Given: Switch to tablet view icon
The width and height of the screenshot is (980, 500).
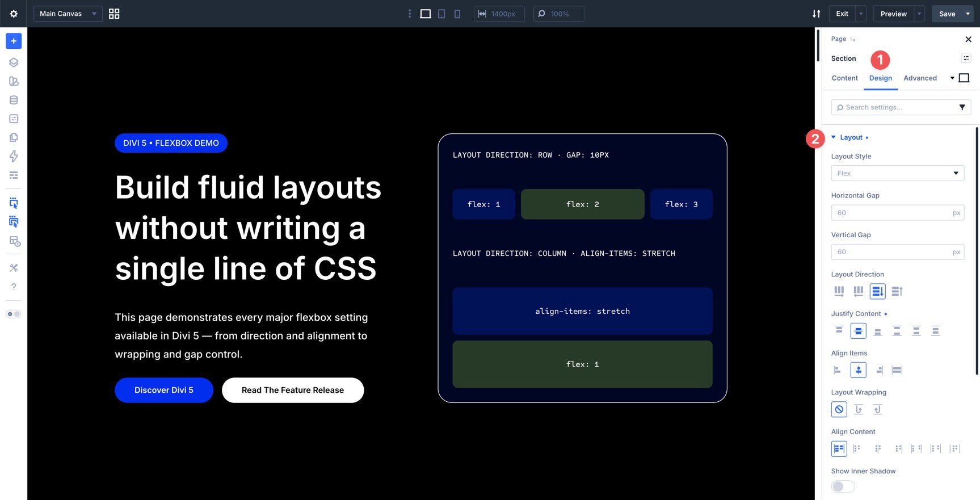Looking at the screenshot, I should click(441, 14).
